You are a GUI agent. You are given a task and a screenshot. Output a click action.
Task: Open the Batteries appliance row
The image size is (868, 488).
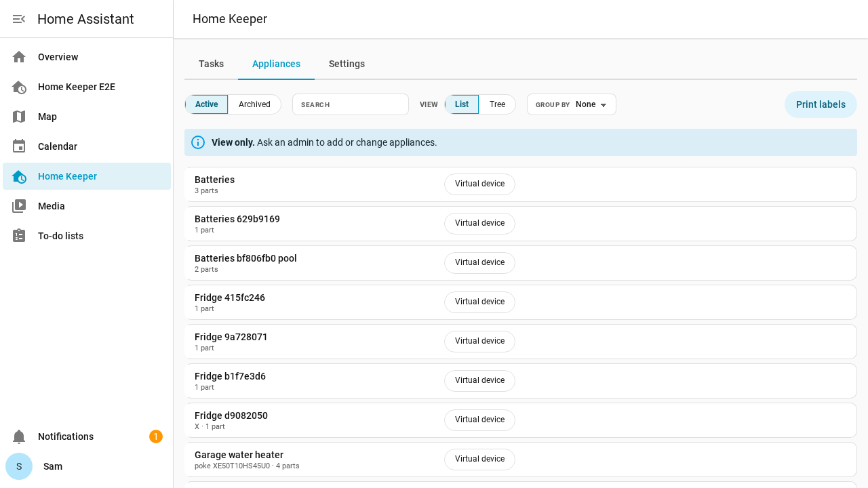(x=521, y=184)
